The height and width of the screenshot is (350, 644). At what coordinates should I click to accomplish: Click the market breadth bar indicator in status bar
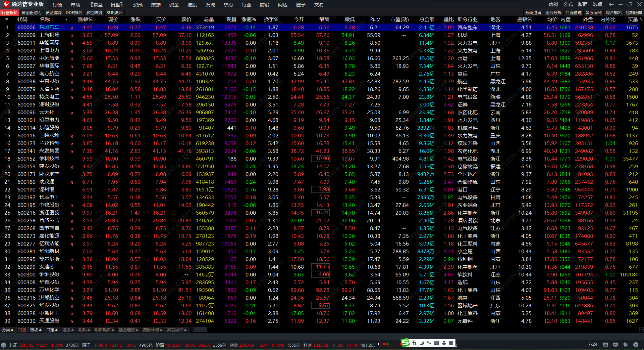[x=390, y=345]
